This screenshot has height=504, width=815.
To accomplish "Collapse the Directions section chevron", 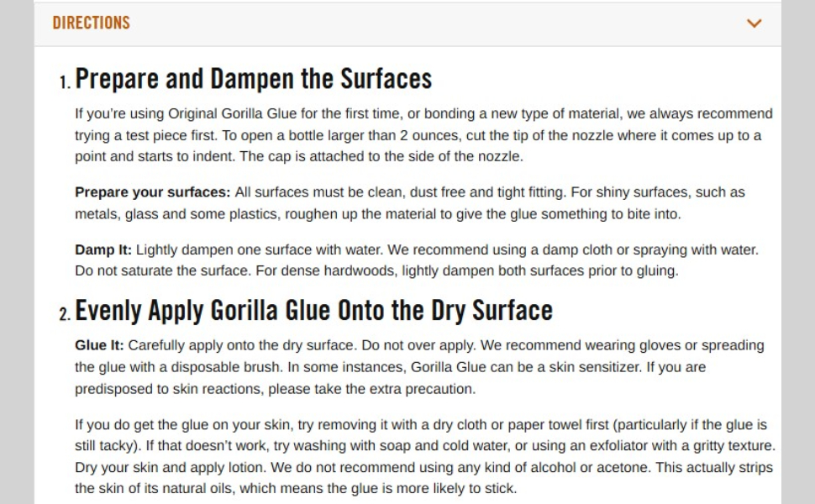I will click(x=754, y=24).
